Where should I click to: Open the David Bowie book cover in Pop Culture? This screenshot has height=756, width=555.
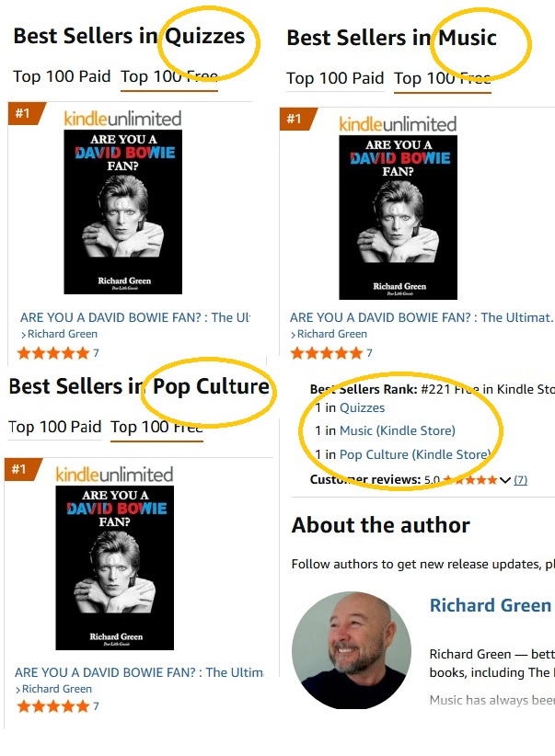coord(114,567)
